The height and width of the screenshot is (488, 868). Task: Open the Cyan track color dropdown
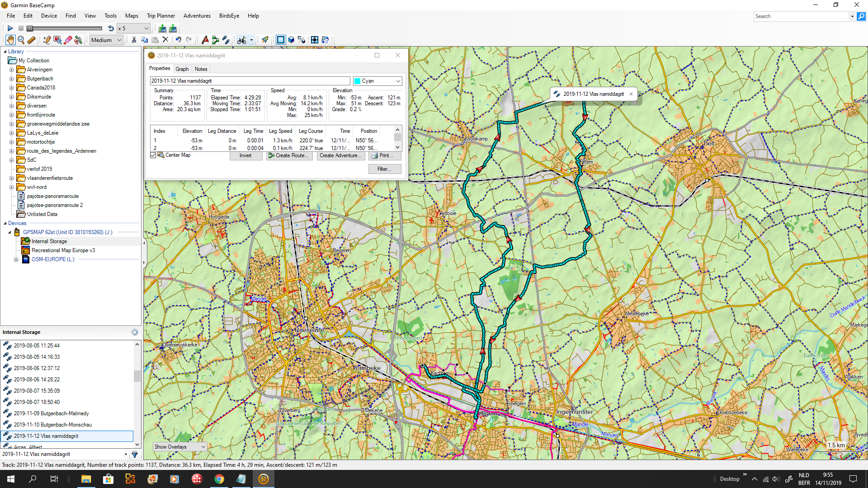(377, 81)
